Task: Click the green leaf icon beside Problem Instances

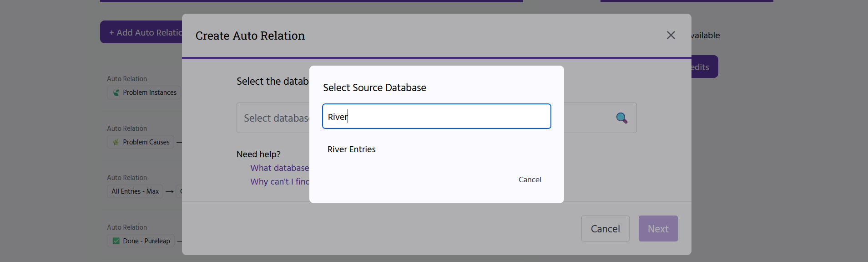Action: coord(116,92)
